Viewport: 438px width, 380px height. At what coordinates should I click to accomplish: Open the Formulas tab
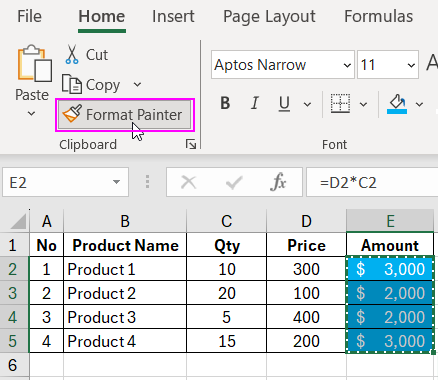[378, 16]
